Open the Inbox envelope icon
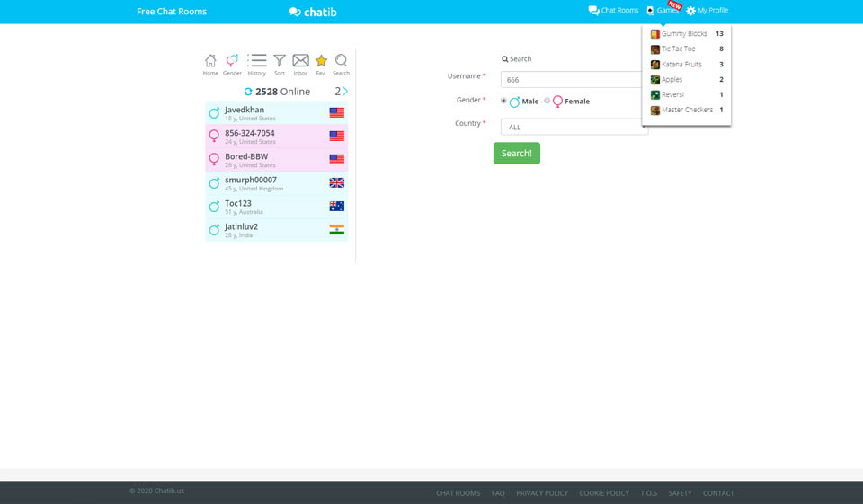863x504 pixels. point(301,63)
